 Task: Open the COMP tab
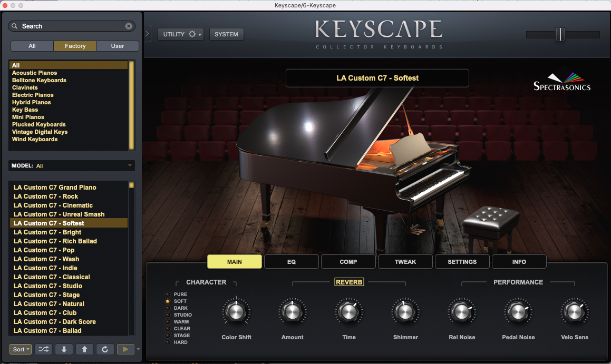click(348, 262)
